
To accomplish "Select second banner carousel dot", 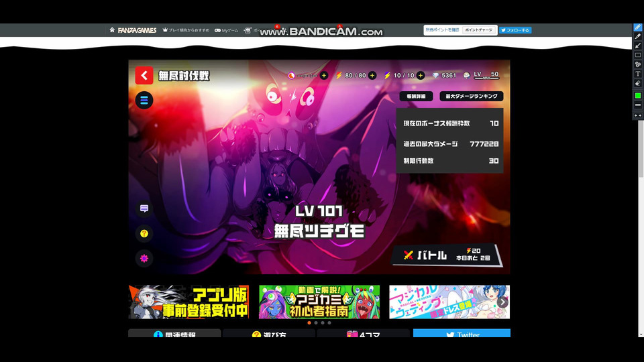I will pos(316,323).
